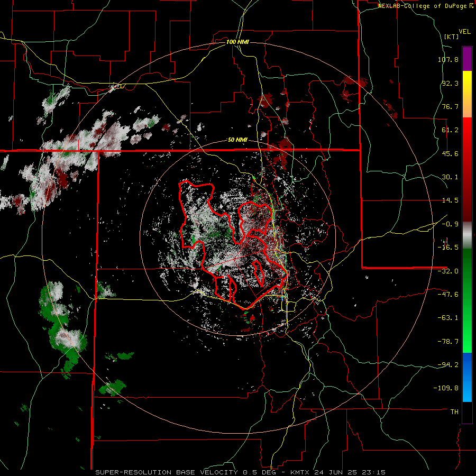Click the TH threshold label

coord(454,412)
